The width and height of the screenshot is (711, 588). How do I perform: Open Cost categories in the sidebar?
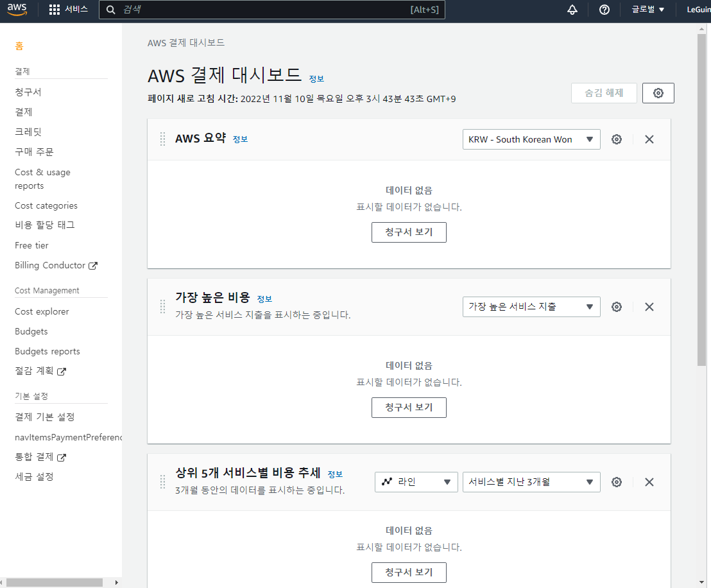point(46,206)
